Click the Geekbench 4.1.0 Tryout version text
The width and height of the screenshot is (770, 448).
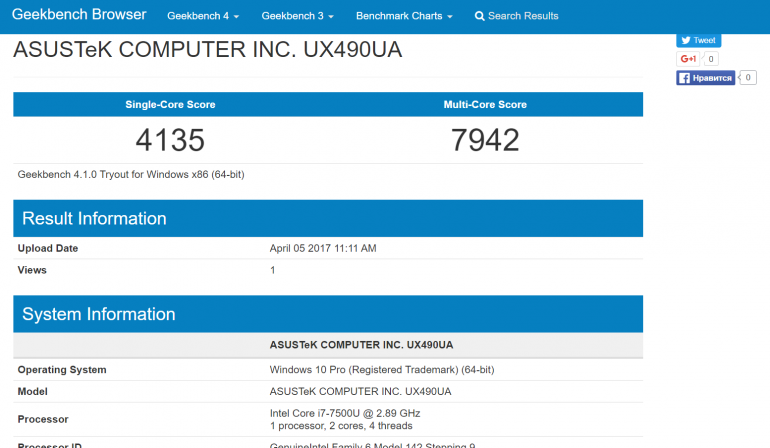131,174
